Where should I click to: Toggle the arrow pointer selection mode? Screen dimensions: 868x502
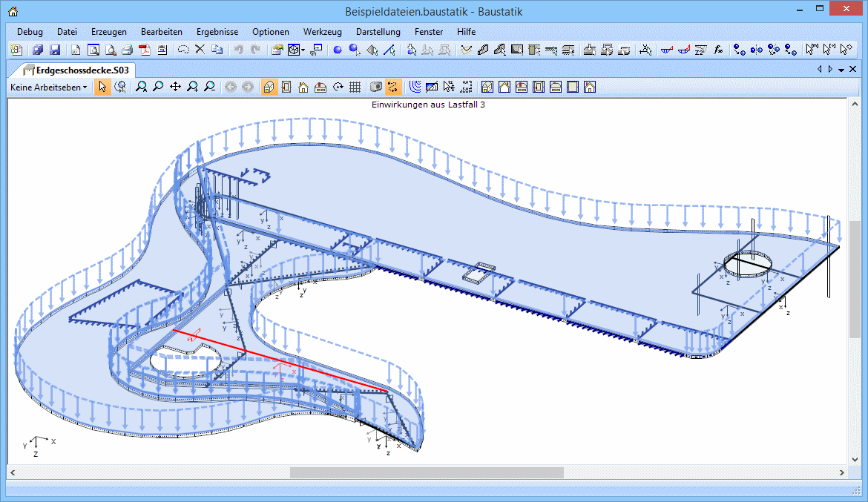coord(102,87)
